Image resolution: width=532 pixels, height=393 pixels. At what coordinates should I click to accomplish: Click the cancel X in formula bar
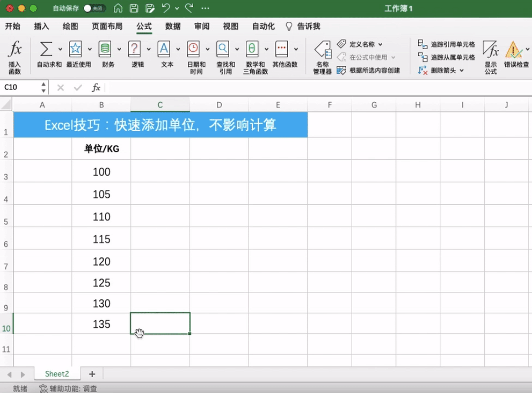(61, 88)
